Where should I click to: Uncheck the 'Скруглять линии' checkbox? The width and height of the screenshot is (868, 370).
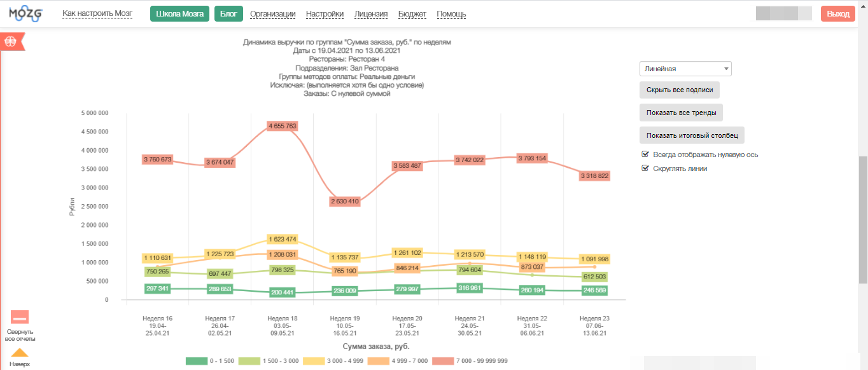(x=645, y=168)
